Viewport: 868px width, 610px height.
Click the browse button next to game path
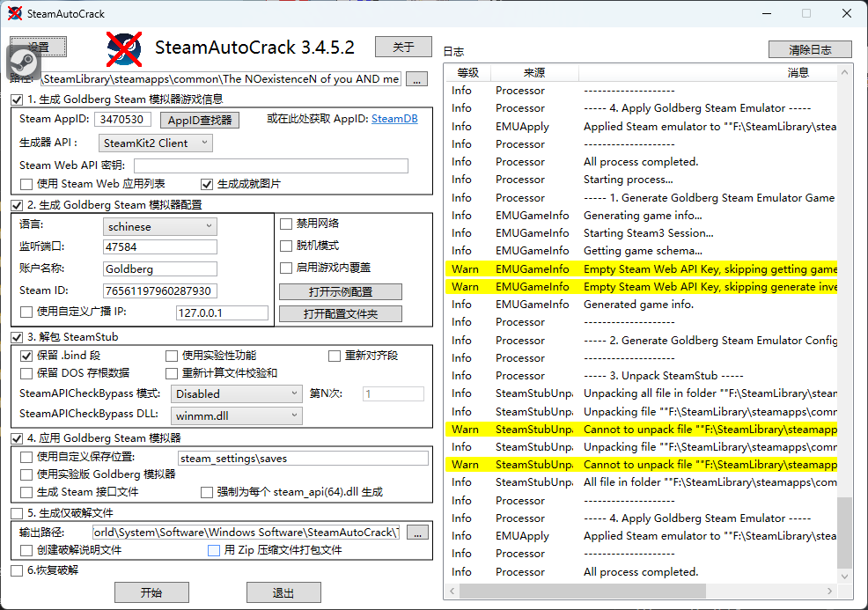[x=417, y=79]
